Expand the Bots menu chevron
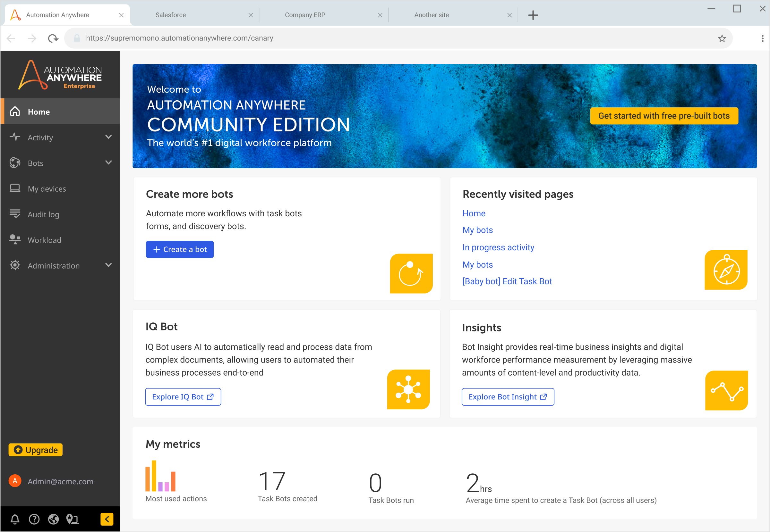Viewport: 770px width, 532px height. (108, 163)
